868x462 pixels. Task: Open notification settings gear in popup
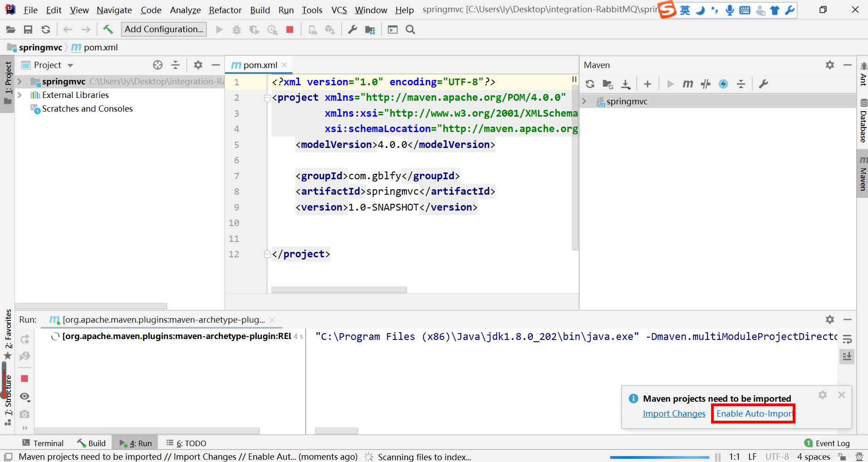click(823, 395)
